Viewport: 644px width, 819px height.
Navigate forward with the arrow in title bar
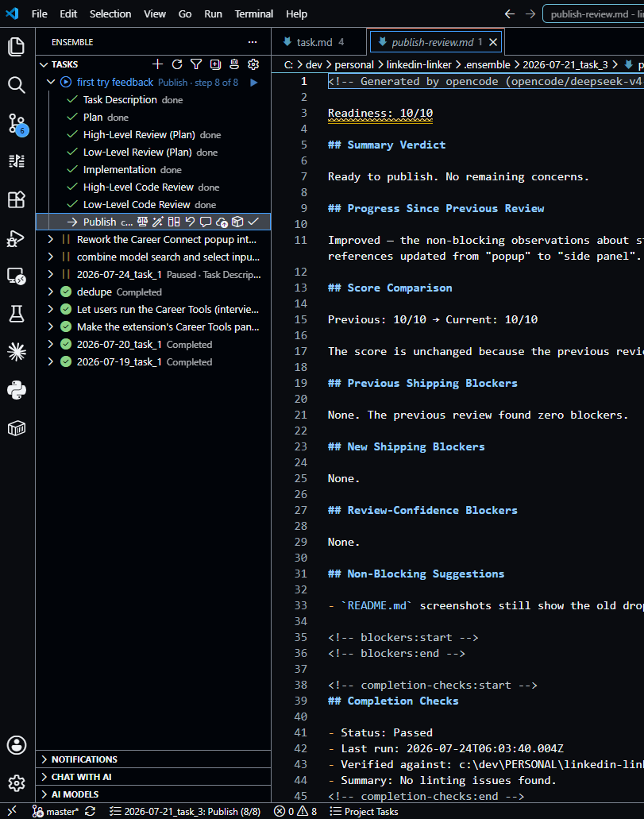click(530, 14)
